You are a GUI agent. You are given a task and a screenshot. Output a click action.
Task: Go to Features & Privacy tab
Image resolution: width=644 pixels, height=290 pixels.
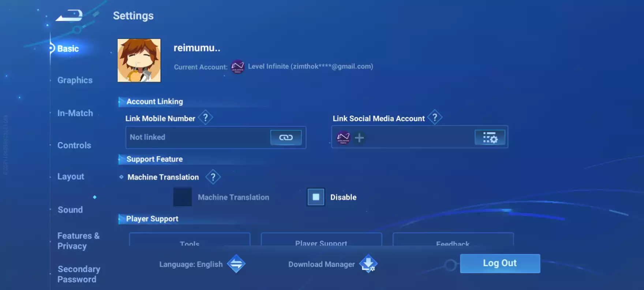click(78, 241)
